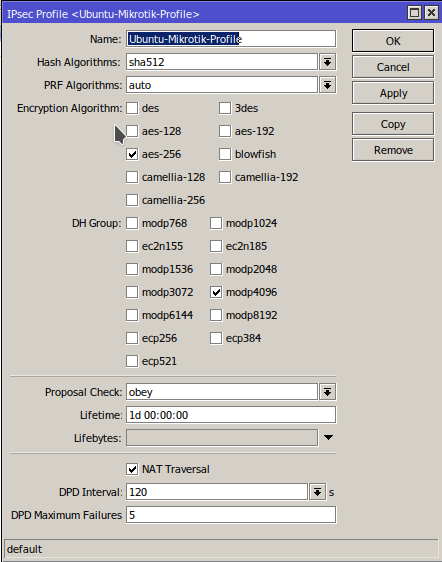Tick the camellia-256 encryption checkbox

(x=132, y=200)
